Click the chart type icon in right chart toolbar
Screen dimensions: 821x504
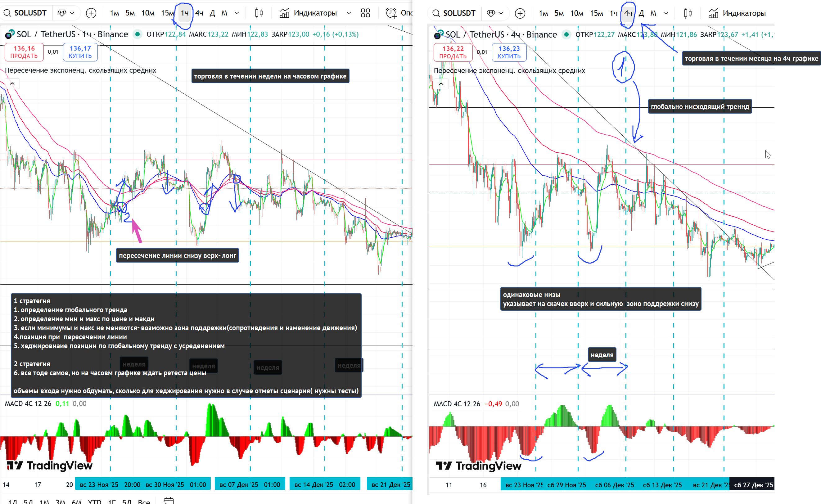688,13
